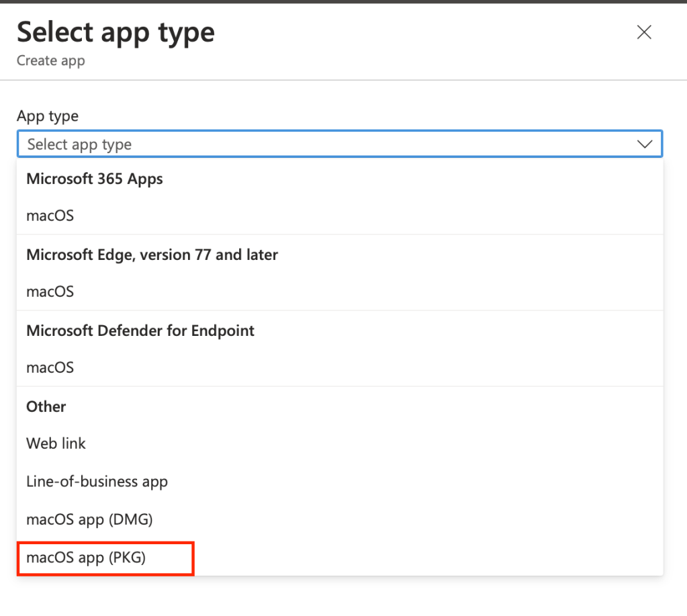The image size is (687, 616).
Task: Click the Microsoft Defender for Endpoint header
Action: coord(140,331)
